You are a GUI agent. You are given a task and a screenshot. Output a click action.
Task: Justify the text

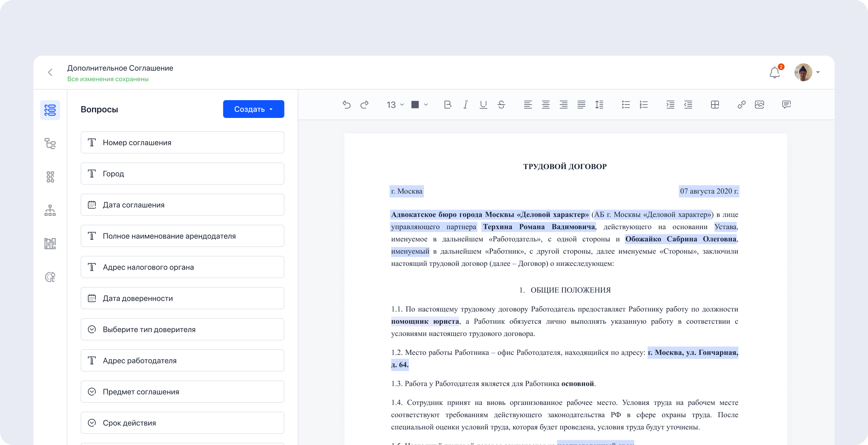[x=581, y=105]
